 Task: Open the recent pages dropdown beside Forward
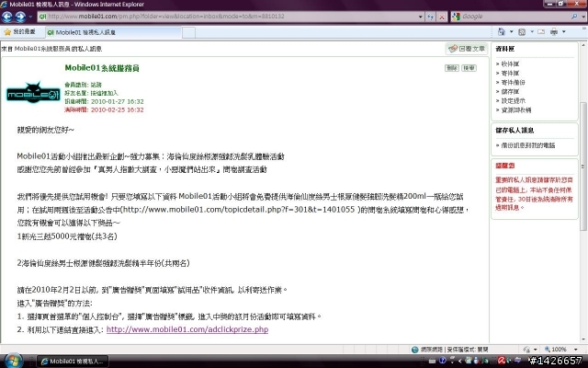pyautogui.click(x=30, y=17)
